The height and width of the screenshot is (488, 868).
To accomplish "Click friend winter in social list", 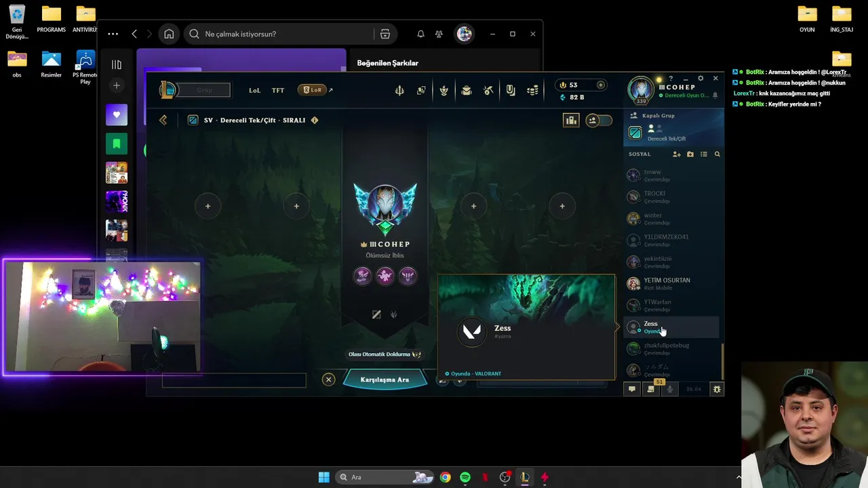I will tap(671, 218).
